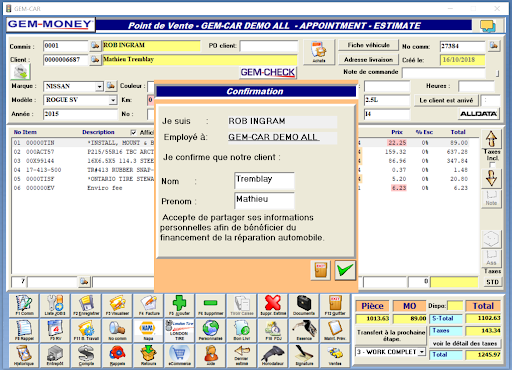Click the client card icon below Client label
Viewport: 512px width, 370px height.
(x=20, y=71)
